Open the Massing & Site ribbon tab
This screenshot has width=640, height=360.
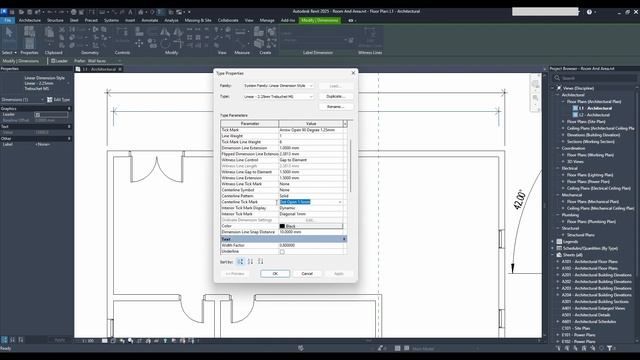198,20
